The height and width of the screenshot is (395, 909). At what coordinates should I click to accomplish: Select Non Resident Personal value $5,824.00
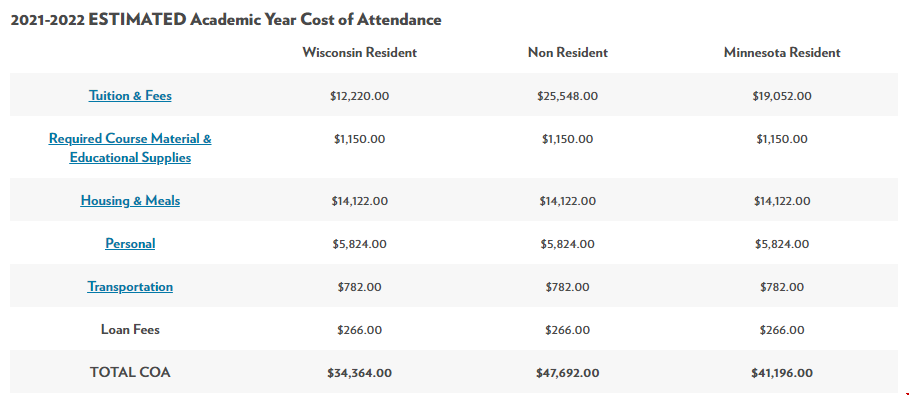tap(568, 244)
